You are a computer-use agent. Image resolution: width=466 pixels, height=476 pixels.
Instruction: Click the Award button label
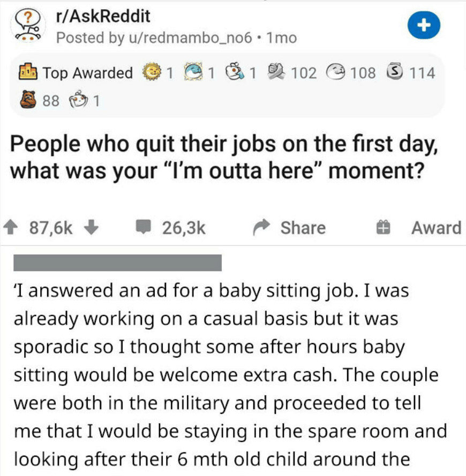coord(436,228)
